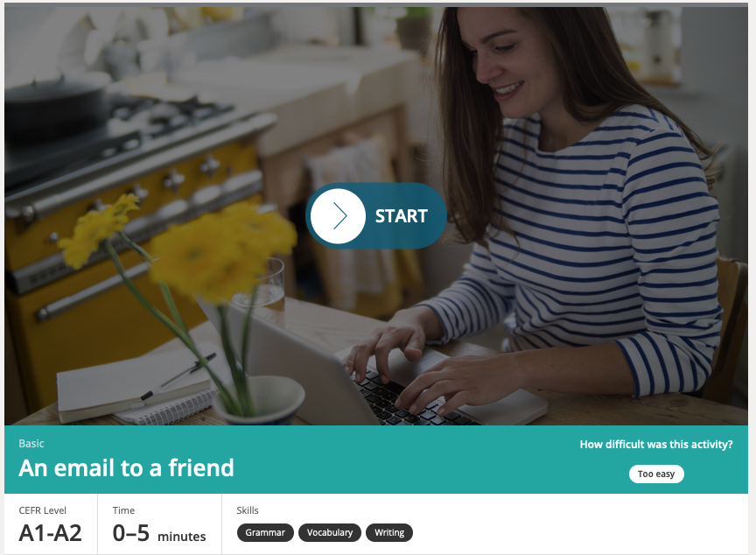Select the Vocabulary skill tag
The width and height of the screenshot is (756, 555).
pos(330,533)
